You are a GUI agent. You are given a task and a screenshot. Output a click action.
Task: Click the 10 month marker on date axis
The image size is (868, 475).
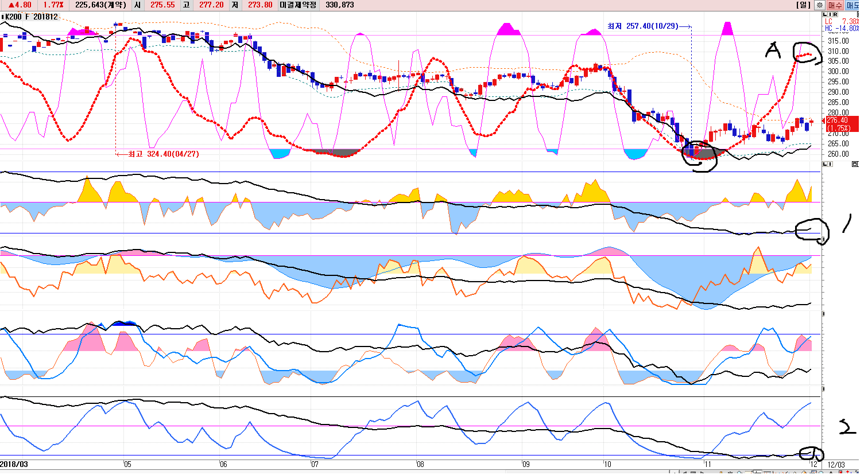[x=607, y=464]
